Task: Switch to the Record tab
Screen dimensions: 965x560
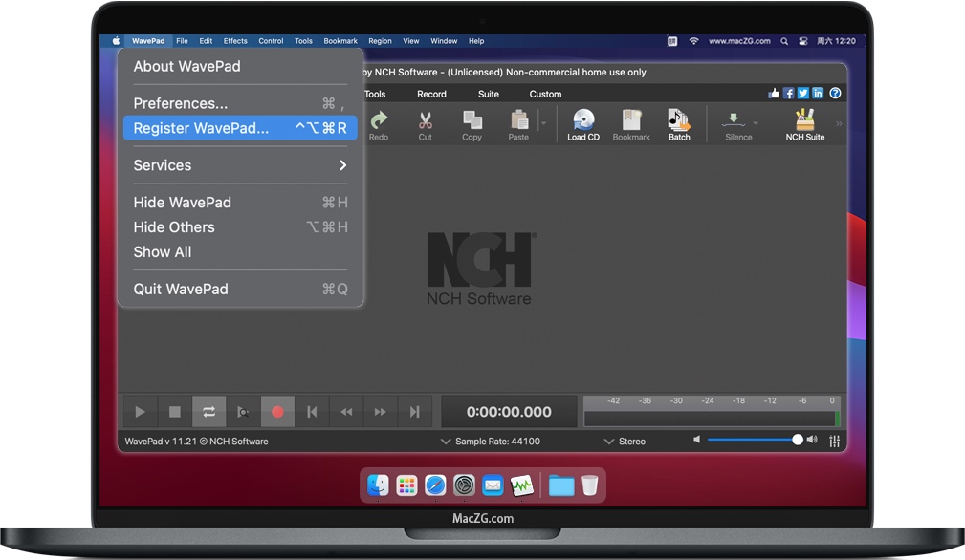Action: 431,94
